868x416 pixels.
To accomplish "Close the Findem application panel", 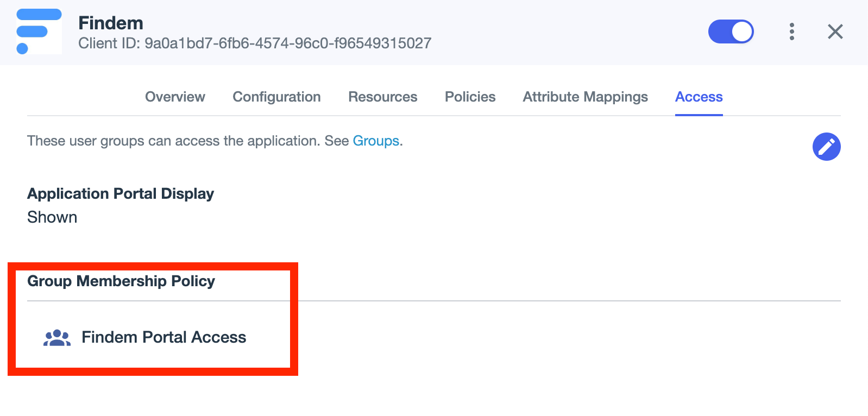I will [835, 31].
